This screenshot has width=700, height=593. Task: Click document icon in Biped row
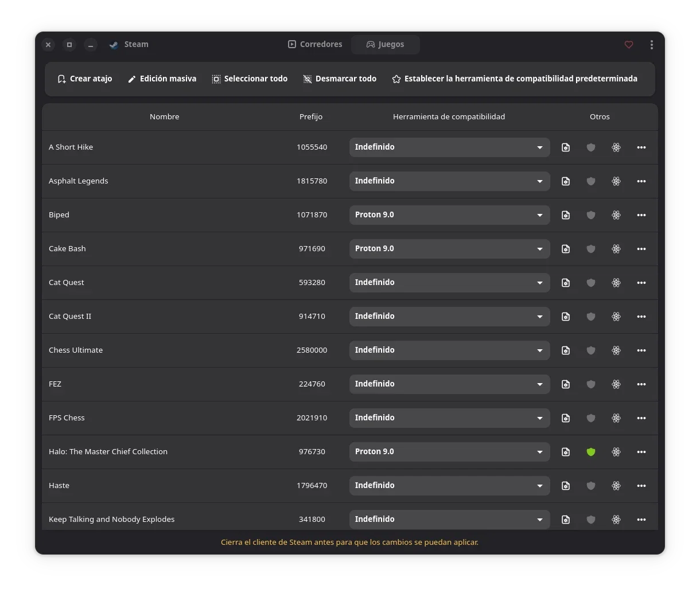click(566, 215)
